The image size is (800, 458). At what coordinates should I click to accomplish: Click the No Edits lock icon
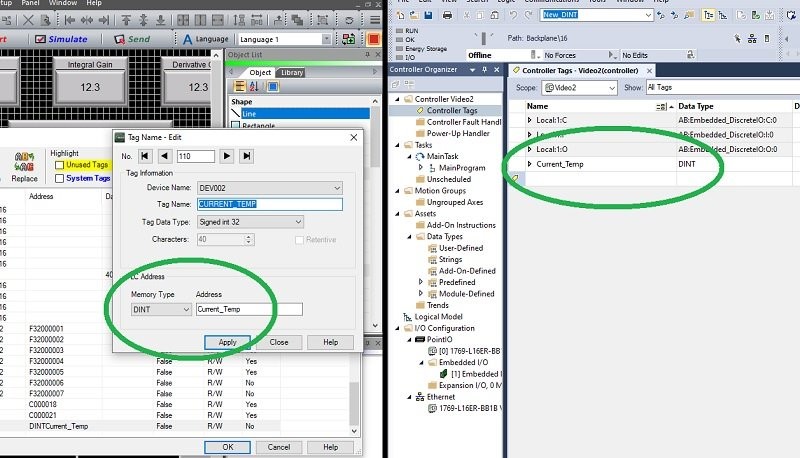click(690, 55)
